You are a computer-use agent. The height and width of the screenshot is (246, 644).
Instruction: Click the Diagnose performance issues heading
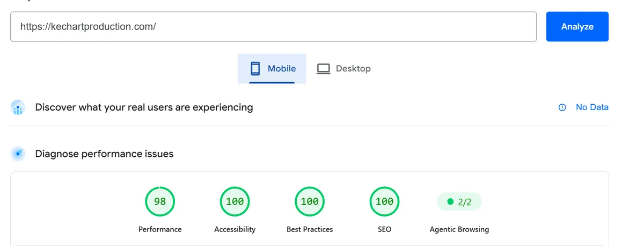click(104, 154)
